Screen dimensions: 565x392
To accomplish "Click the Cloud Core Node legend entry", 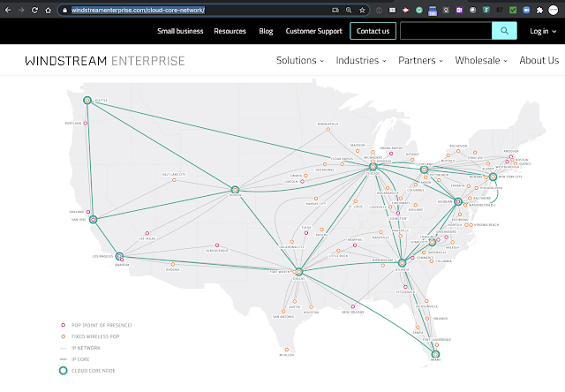I will [87, 371].
